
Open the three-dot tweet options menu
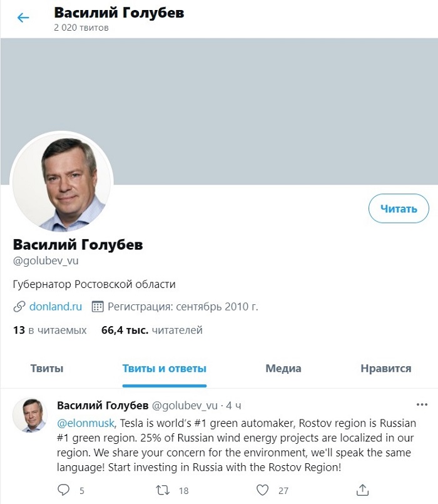pos(422,404)
